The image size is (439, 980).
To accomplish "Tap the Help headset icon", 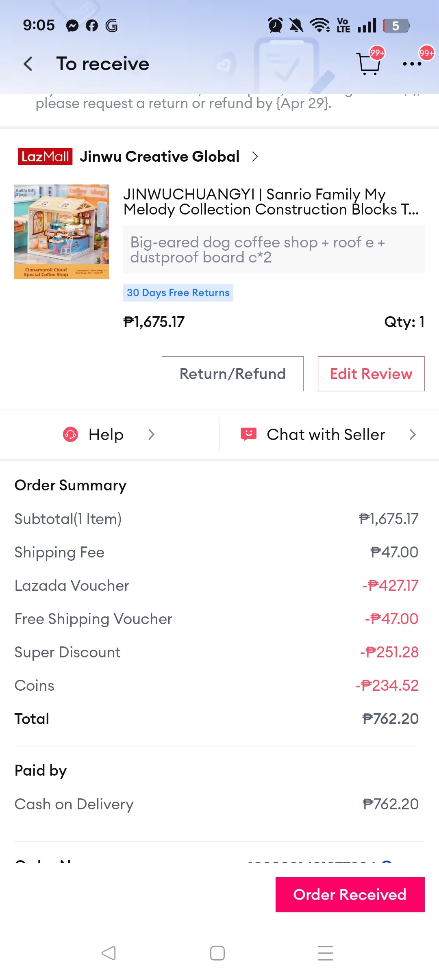I will 70,434.
